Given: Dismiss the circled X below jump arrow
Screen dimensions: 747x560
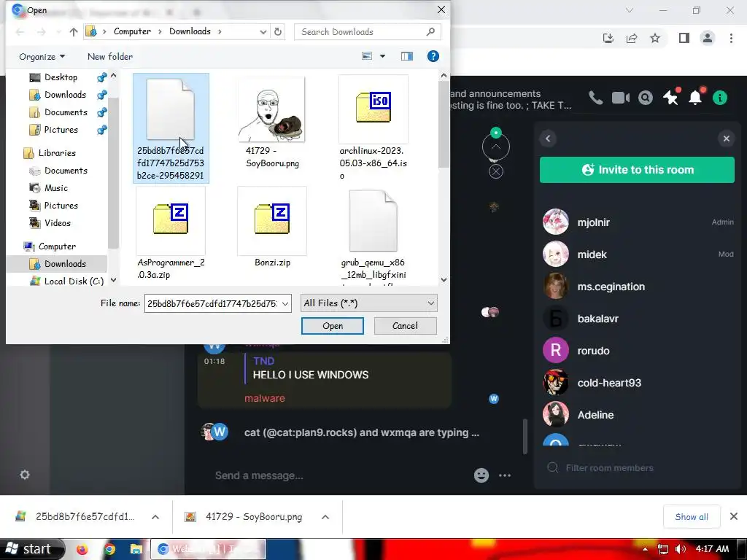Looking at the screenshot, I should tap(496, 171).
